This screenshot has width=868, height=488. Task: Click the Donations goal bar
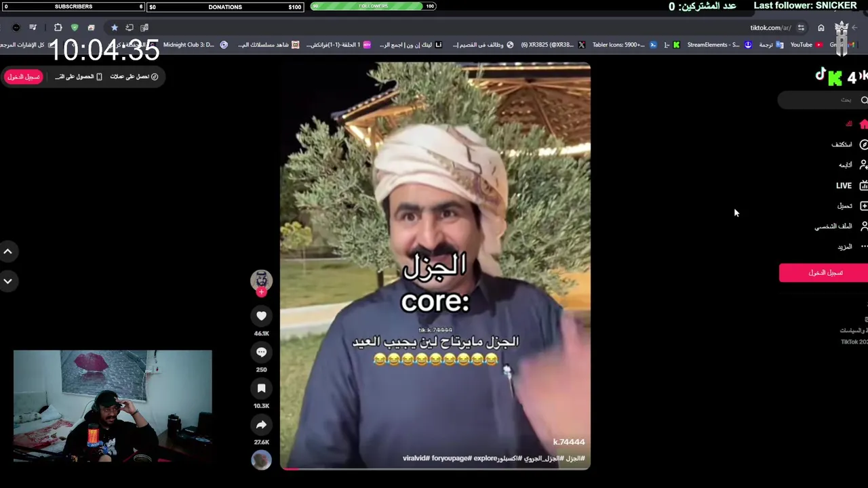click(x=225, y=7)
